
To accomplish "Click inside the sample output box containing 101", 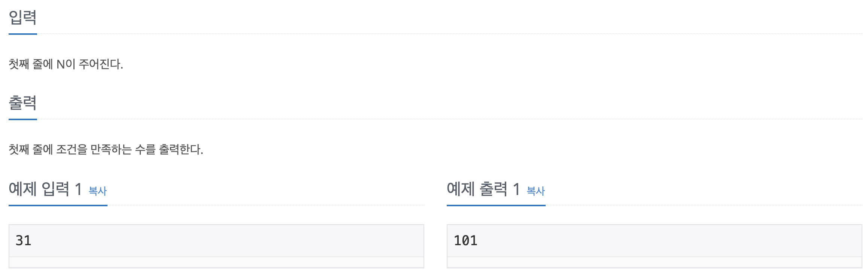I will [655, 241].
